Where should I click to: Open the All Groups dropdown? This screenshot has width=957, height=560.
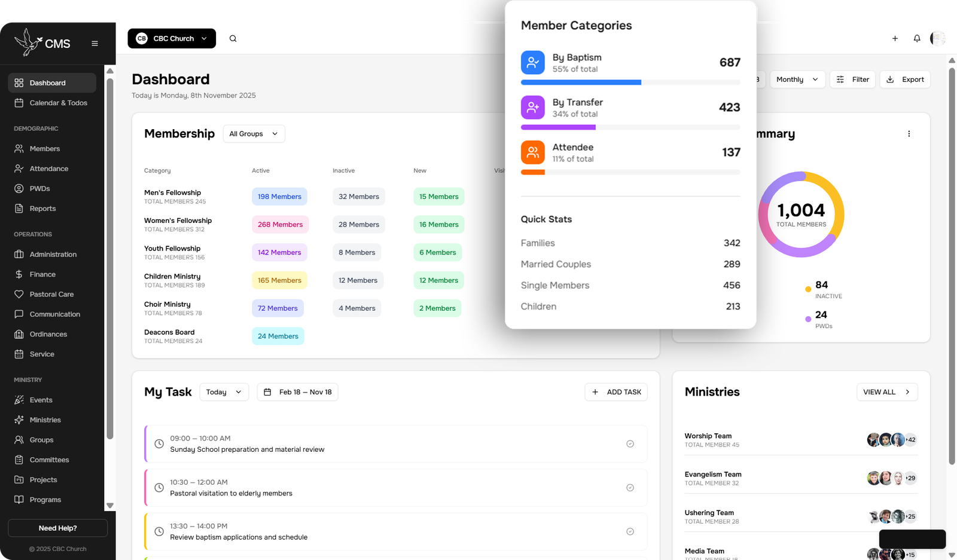[x=254, y=134]
